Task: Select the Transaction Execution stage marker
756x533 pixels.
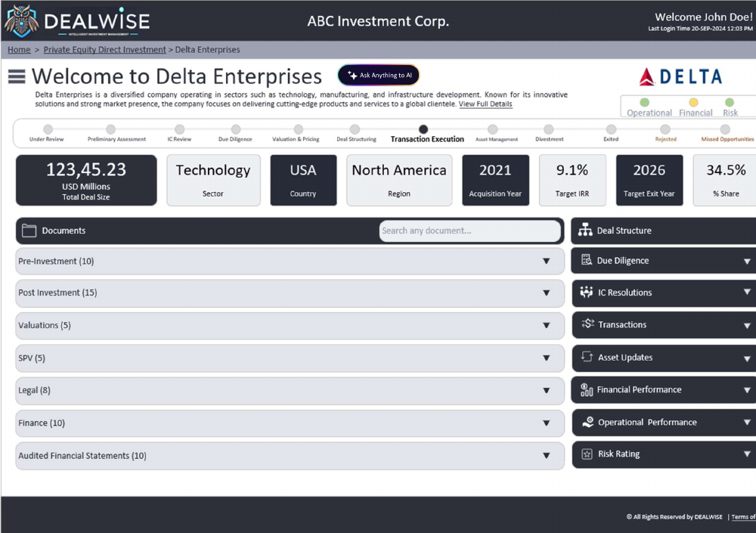Action: 423,129
